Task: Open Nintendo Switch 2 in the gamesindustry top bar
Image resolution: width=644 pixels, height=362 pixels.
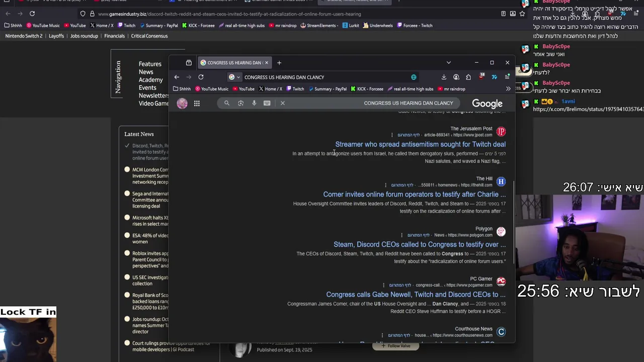Action: click(24, 36)
